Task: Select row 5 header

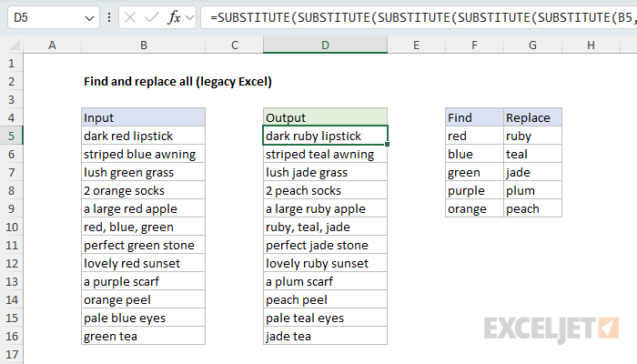Action: pyautogui.click(x=12, y=136)
